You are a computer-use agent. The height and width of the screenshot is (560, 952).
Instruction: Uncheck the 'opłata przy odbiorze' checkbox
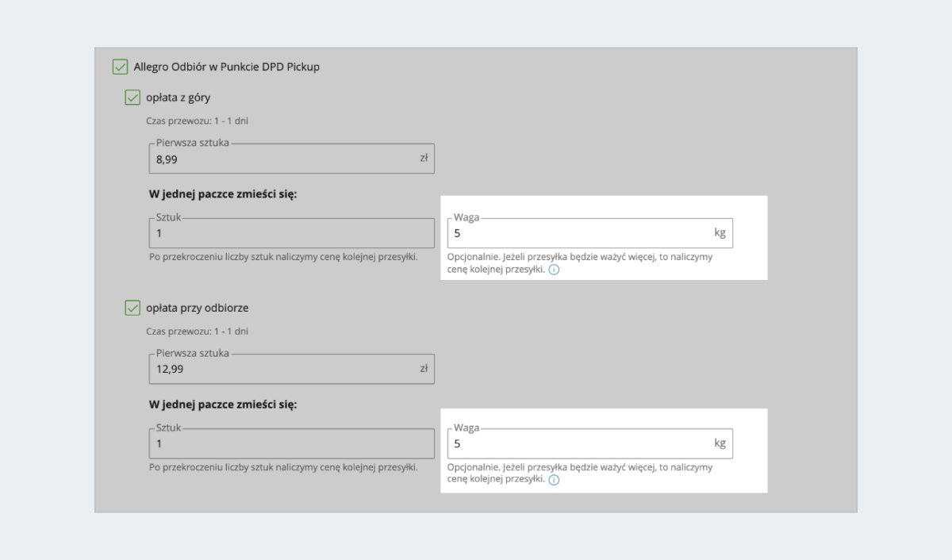tap(132, 308)
